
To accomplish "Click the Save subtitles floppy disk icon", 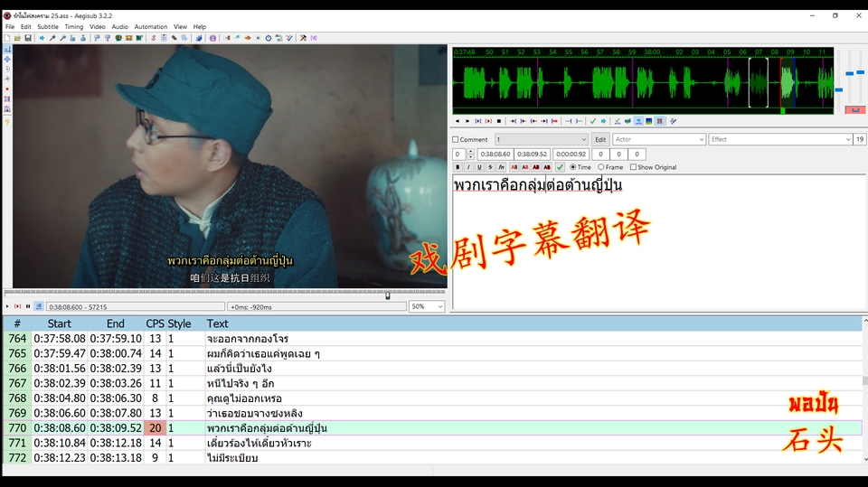I will click(28, 38).
